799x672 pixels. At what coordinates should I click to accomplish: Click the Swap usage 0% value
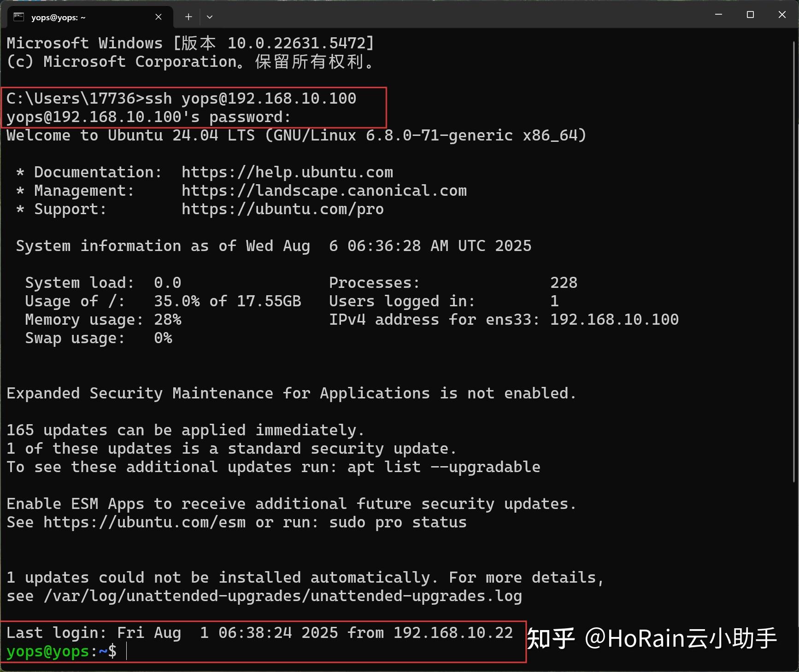pos(163,338)
